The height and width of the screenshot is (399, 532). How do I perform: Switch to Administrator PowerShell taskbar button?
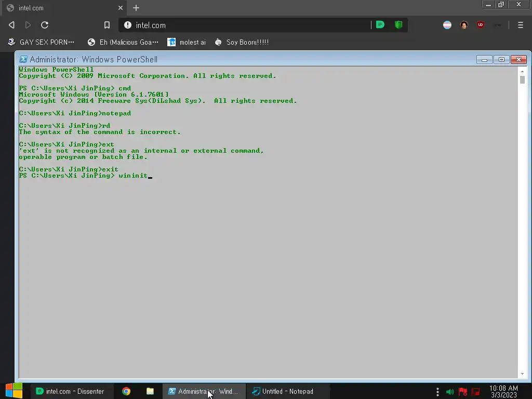[204, 391]
